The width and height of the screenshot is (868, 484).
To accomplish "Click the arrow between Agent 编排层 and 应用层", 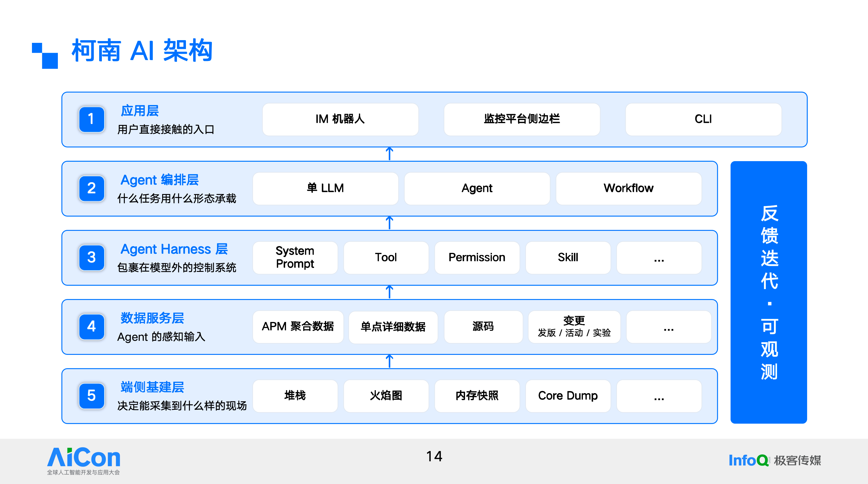I will (x=389, y=154).
